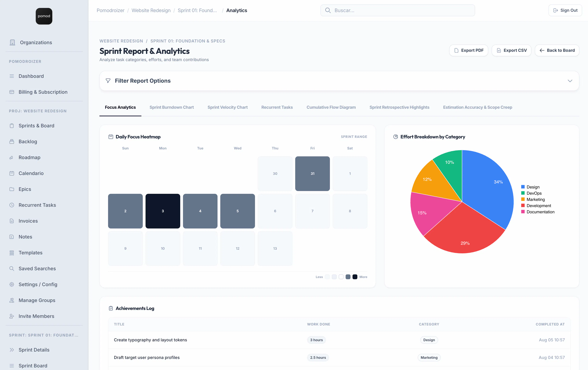This screenshot has width=588, height=370.
Task: Click the filter funnel icon
Action: pos(108,81)
